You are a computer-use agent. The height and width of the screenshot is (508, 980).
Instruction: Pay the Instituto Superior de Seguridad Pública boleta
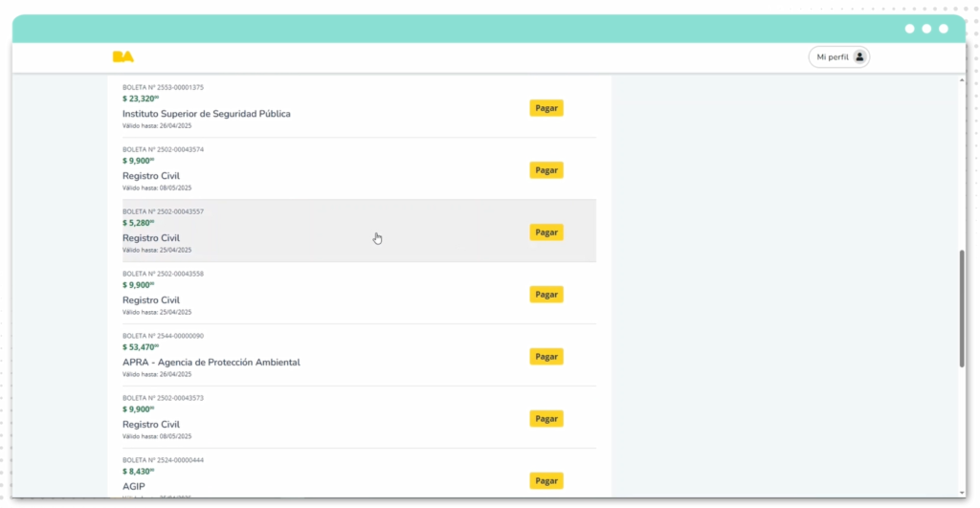(546, 108)
